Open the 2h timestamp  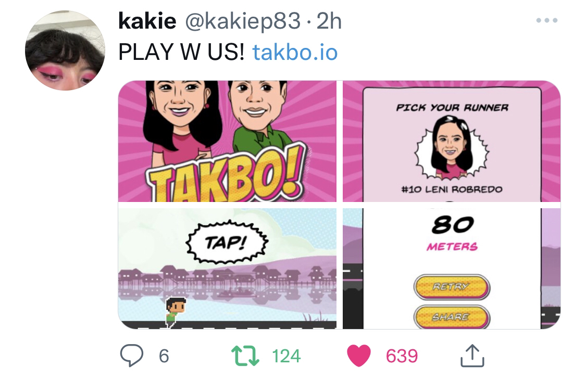(x=329, y=21)
